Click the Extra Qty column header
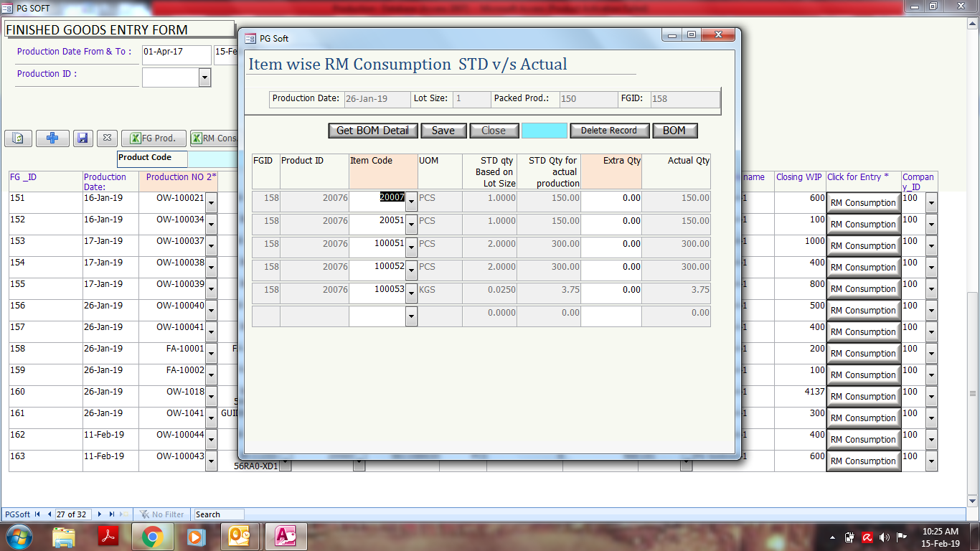Viewport: 980px width, 551px height. [611, 171]
